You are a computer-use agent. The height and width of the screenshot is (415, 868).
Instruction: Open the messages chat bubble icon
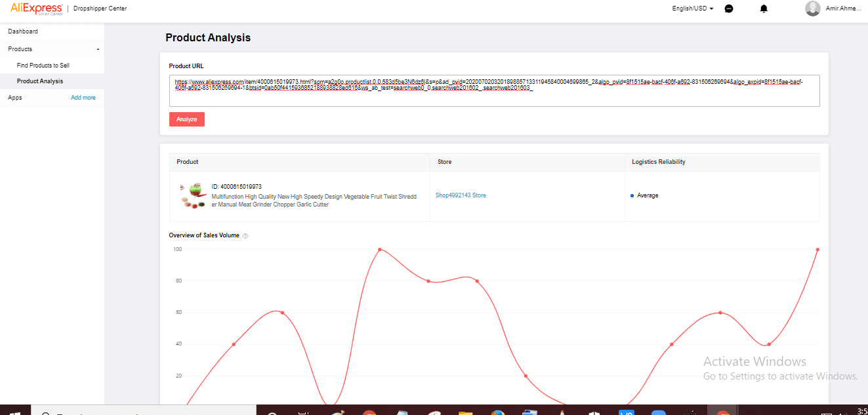(x=729, y=9)
